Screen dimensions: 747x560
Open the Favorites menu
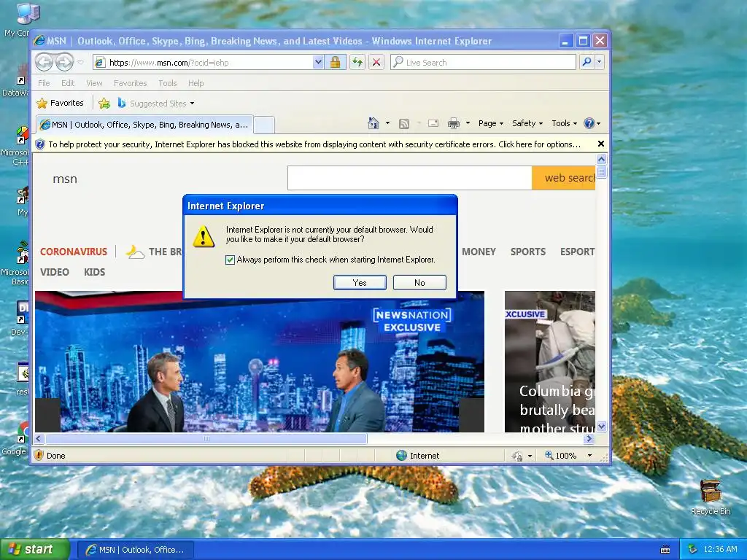pos(130,83)
